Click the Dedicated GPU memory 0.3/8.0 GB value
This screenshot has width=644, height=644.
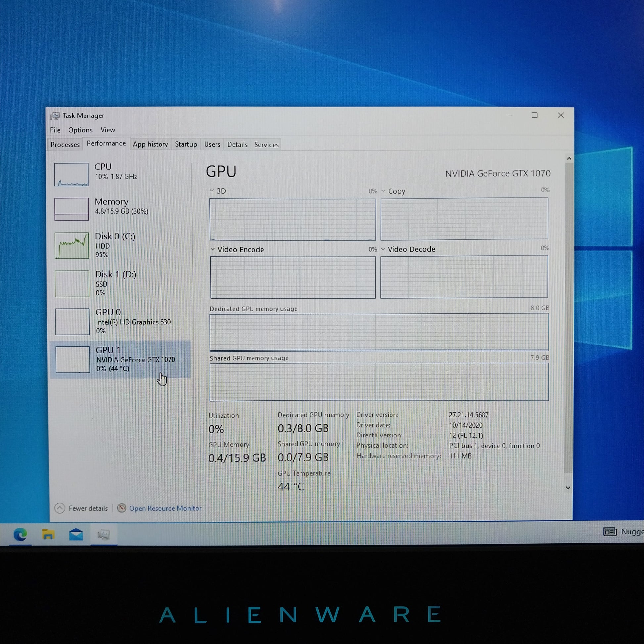pyautogui.click(x=303, y=428)
